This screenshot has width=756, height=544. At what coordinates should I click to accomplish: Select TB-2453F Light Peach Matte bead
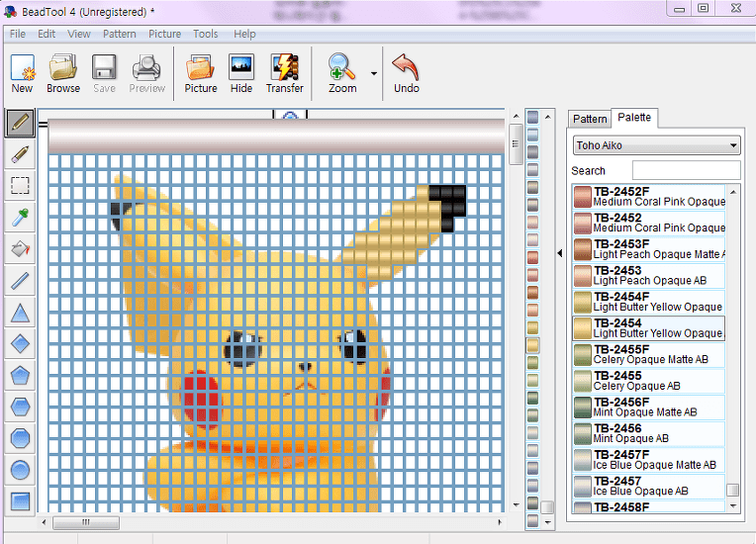pos(649,249)
